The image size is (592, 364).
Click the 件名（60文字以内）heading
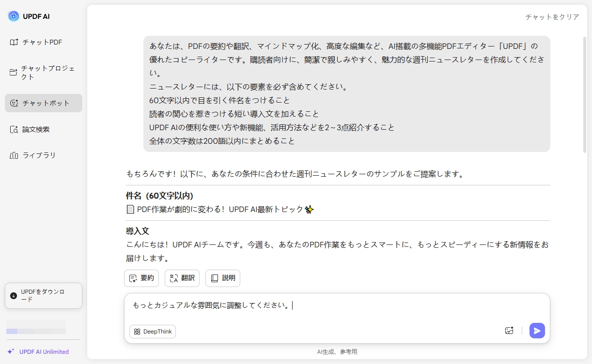click(x=159, y=196)
